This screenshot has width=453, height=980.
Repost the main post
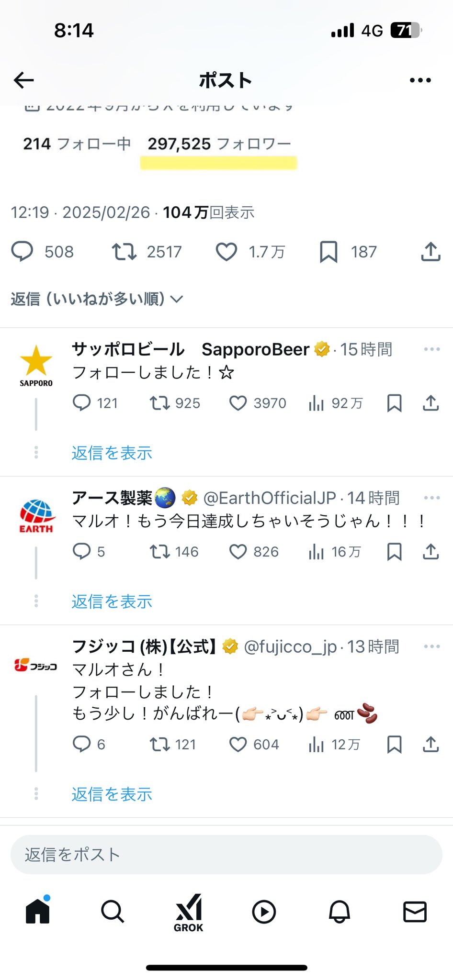(x=124, y=252)
